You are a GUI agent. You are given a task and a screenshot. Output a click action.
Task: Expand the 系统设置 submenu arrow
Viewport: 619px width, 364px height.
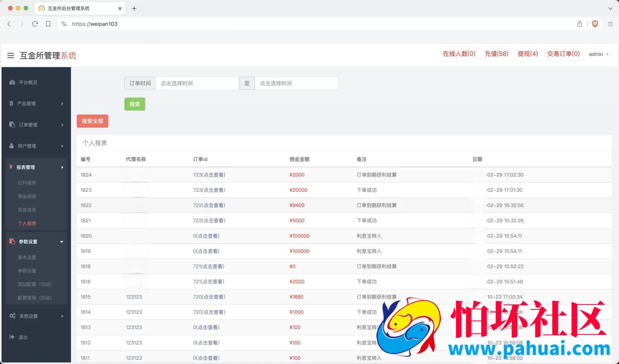click(62, 316)
